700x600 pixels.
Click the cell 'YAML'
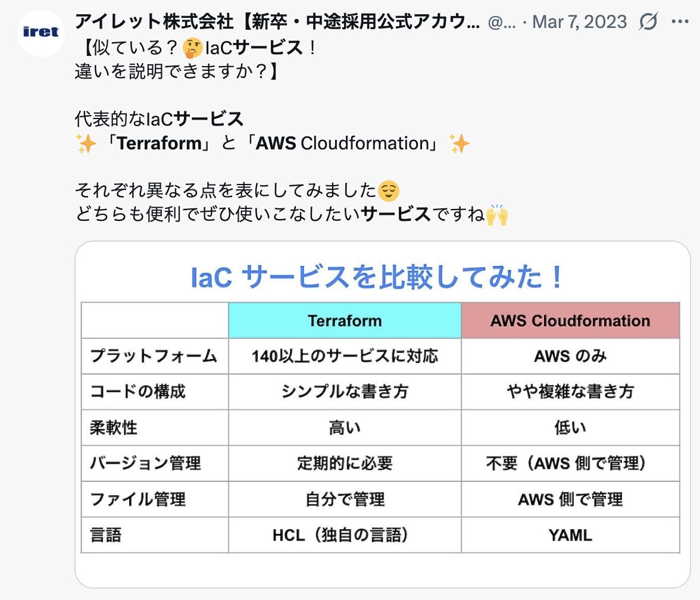570,535
